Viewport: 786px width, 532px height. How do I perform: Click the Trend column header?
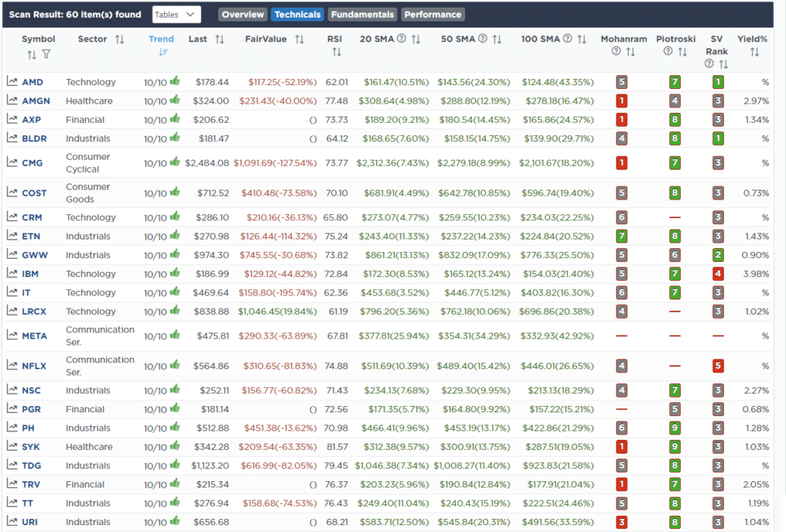pyautogui.click(x=161, y=39)
